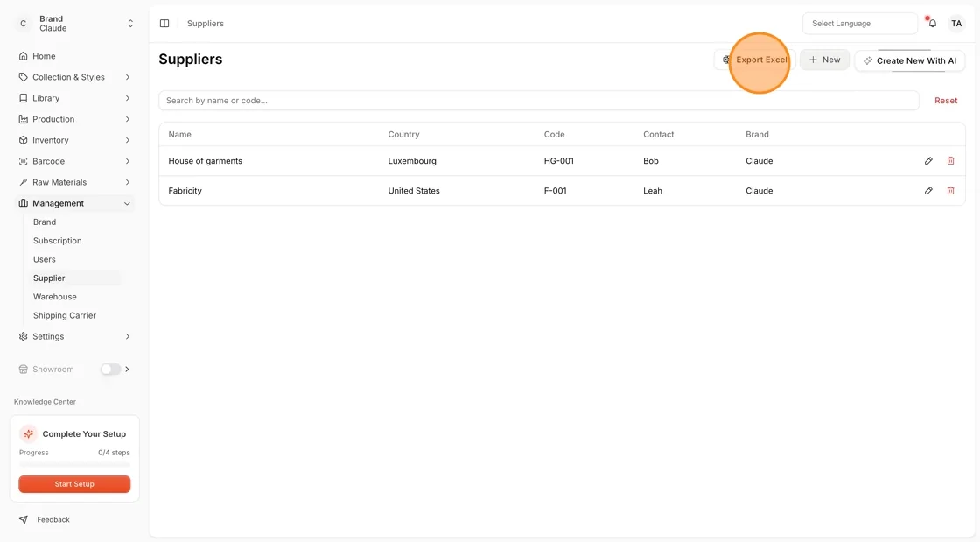Image resolution: width=980 pixels, height=542 pixels.
Task: Click the Home house icon
Action: pos(23,56)
